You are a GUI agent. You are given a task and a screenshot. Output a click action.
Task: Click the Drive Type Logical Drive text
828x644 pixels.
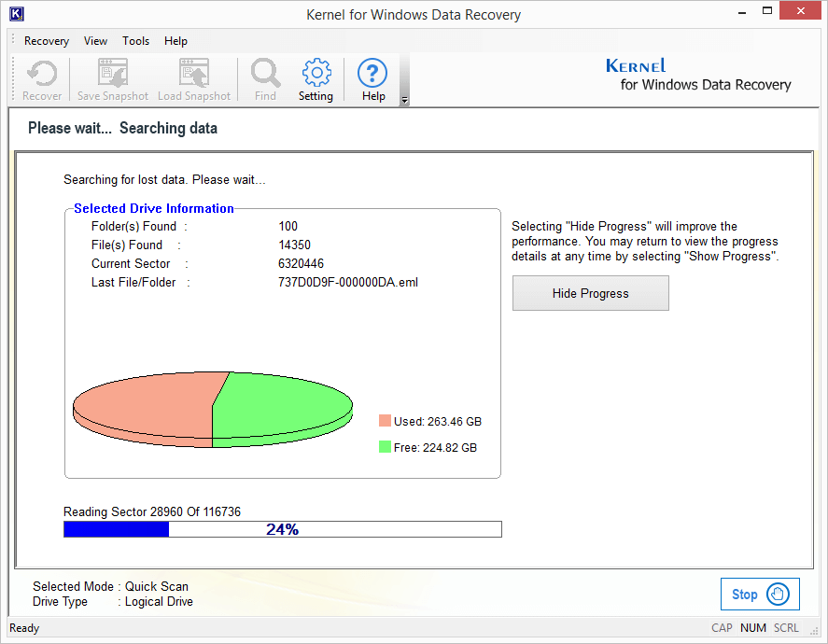(x=112, y=602)
